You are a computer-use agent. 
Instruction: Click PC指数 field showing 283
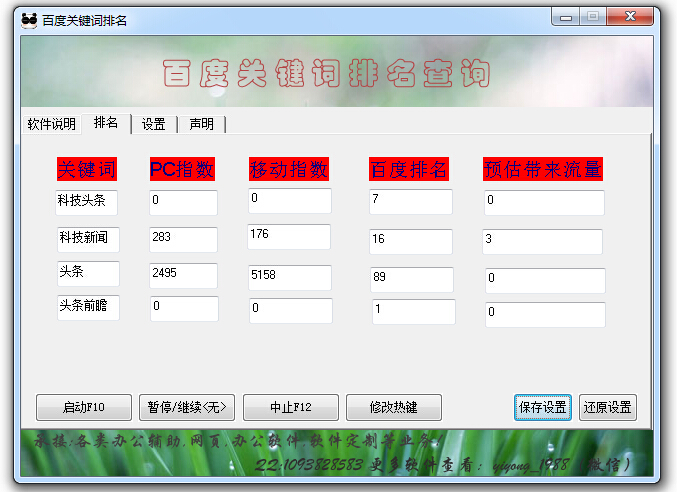[183, 240]
